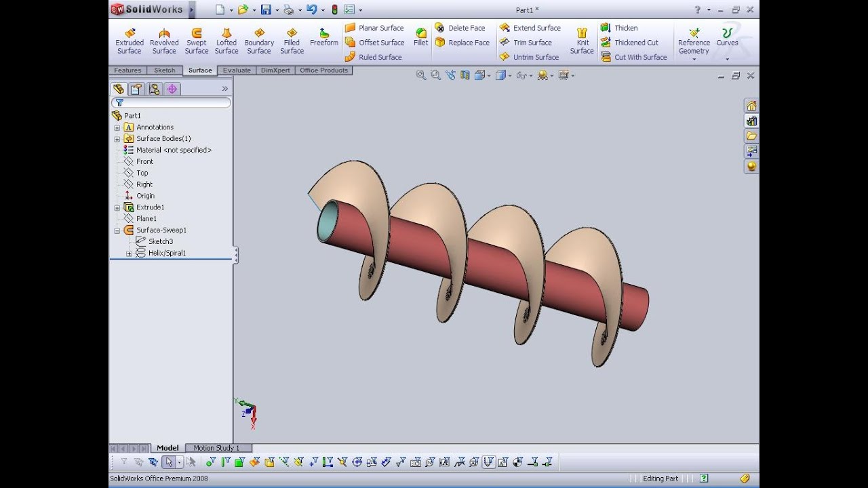The image size is (868, 488).
Task: Click the Offset Surface button
Action: click(x=374, y=42)
